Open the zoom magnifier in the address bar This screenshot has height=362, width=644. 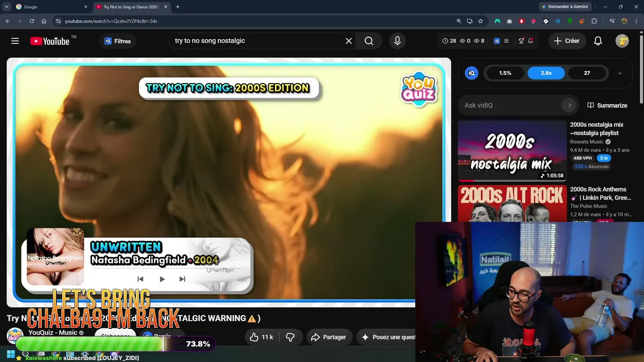[459, 21]
